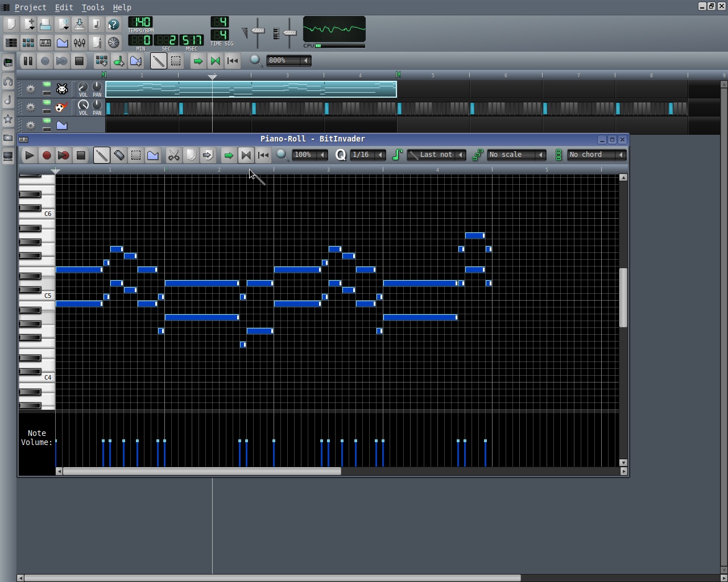Stop song playback in Song Editor
728x582 pixels.
click(79, 61)
